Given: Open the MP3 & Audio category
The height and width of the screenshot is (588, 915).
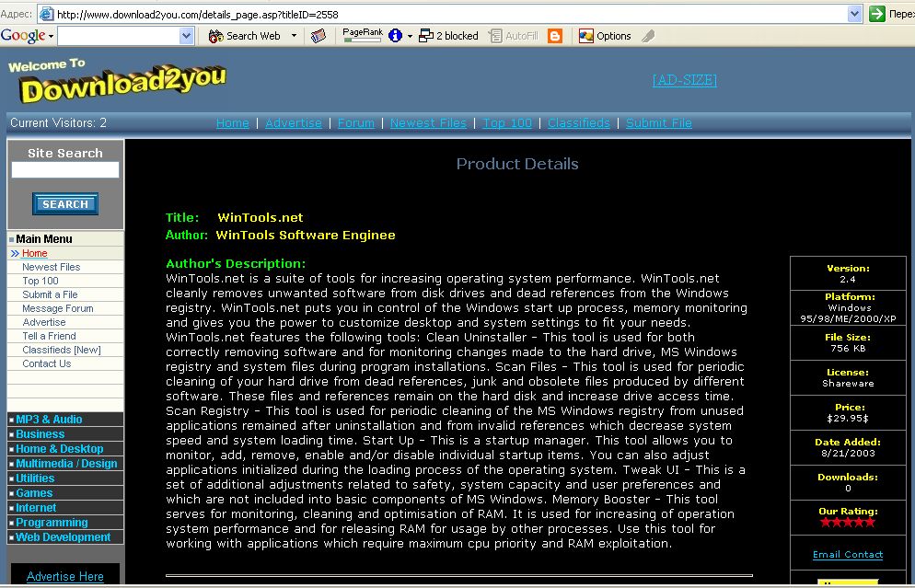Looking at the screenshot, I should click(49, 420).
